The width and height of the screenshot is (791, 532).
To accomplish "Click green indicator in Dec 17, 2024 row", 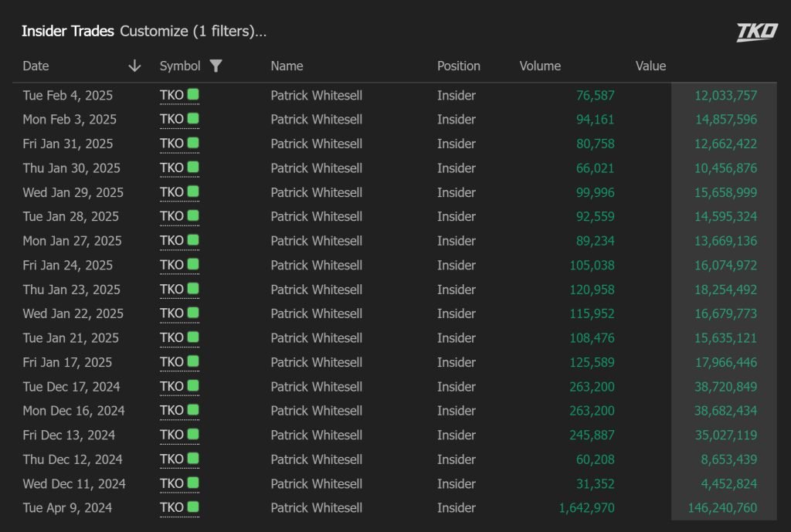I will click(x=192, y=386).
